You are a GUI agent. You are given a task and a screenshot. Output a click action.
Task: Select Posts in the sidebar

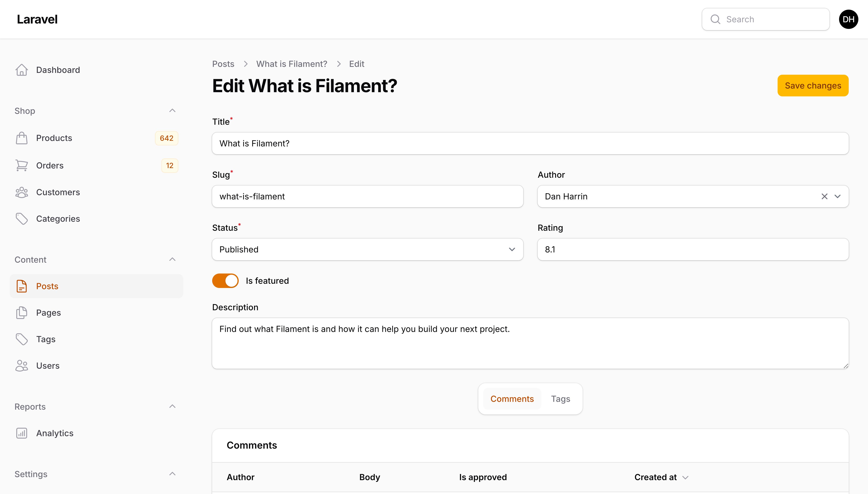[x=96, y=286]
